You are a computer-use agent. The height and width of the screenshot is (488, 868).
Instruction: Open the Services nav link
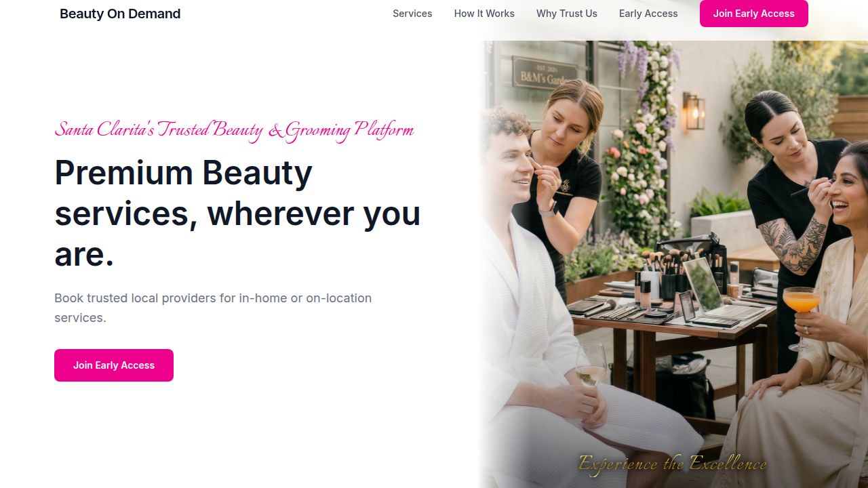click(412, 14)
